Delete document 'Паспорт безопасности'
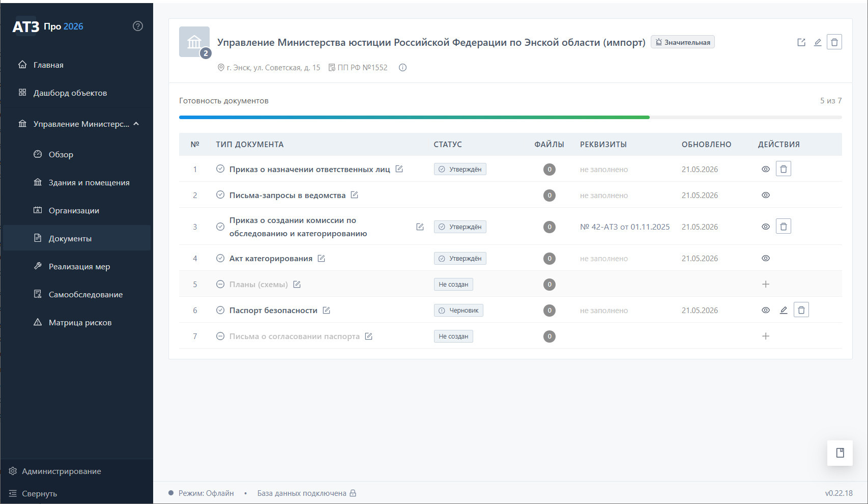The height and width of the screenshot is (504, 868). (x=801, y=310)
